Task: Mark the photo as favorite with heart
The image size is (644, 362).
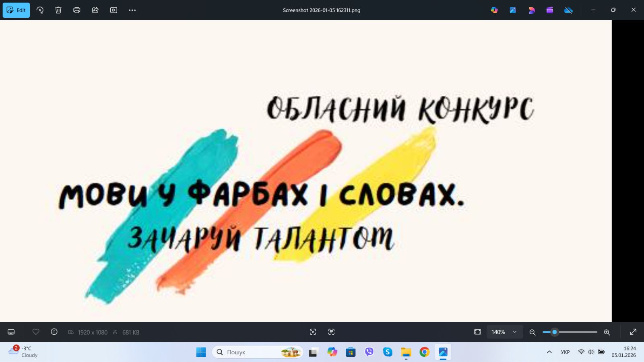Action: tap(36, 332)
